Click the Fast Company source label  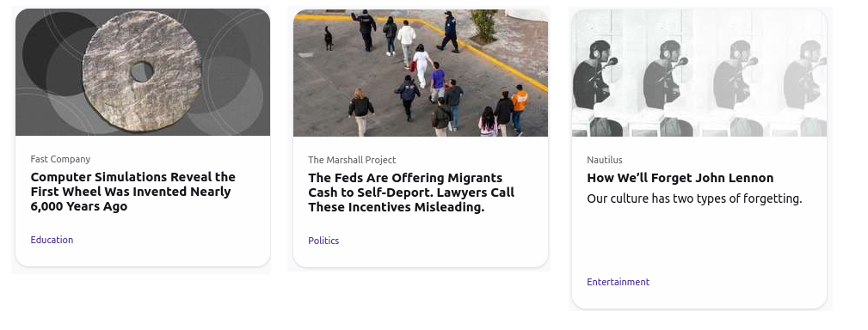tap(60, 159)
